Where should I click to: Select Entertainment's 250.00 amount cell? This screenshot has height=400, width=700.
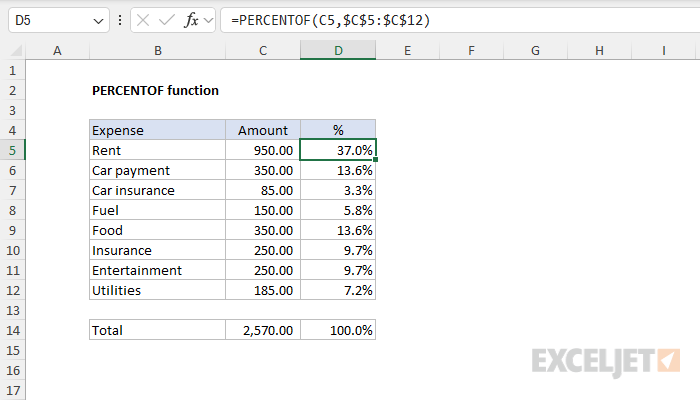click(x=263, y=270)
